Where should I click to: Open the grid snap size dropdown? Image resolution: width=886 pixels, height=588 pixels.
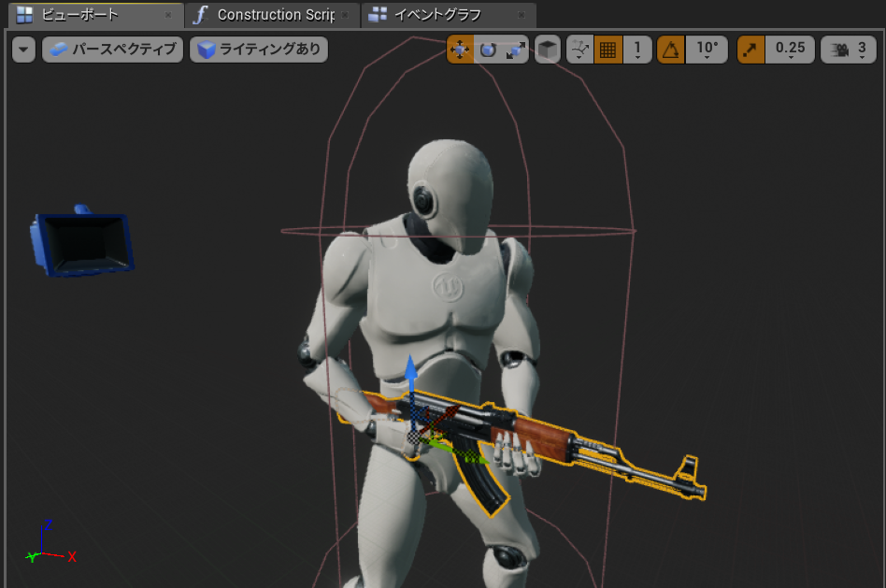(636, 49)
